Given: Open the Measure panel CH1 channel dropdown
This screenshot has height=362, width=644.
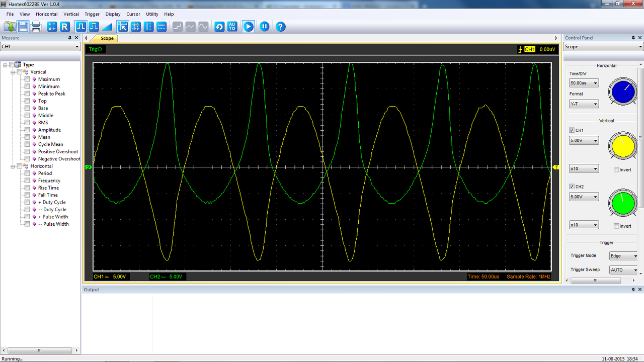Looking at the screenshot, I should click(40, 47).
